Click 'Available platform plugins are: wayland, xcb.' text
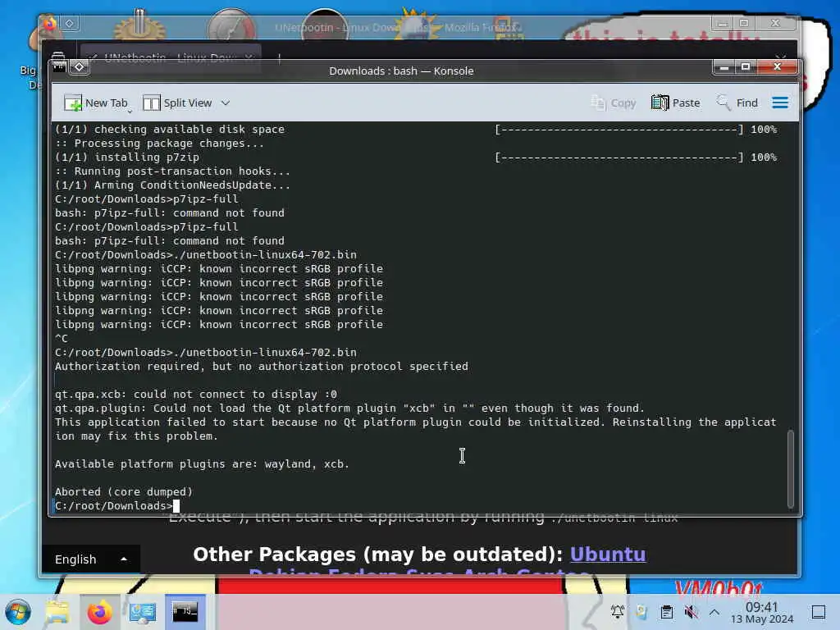This screenshot has width=840, height=630. [202, 464]
